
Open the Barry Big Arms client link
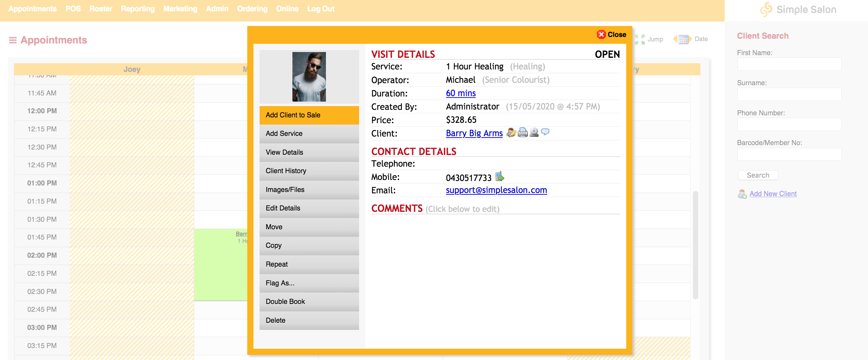(x=474, y=133)
